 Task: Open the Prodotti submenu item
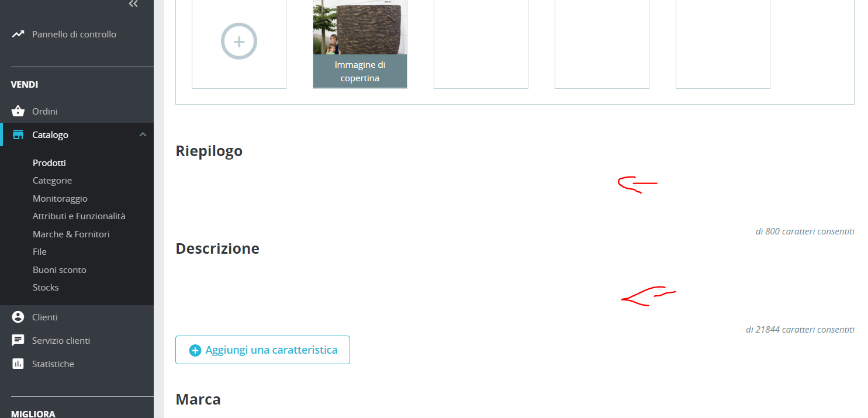pyautogui.click(x=49, y=163)
